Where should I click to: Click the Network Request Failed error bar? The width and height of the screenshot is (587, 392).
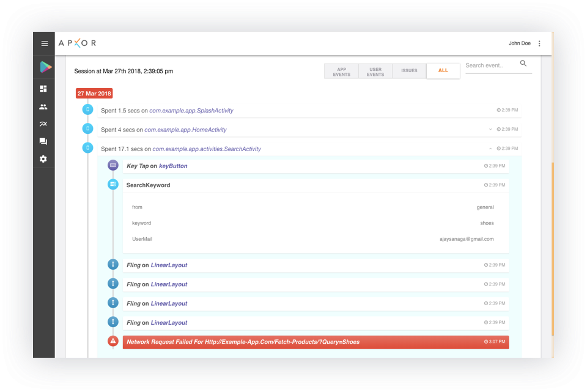(x=316, y=342)
